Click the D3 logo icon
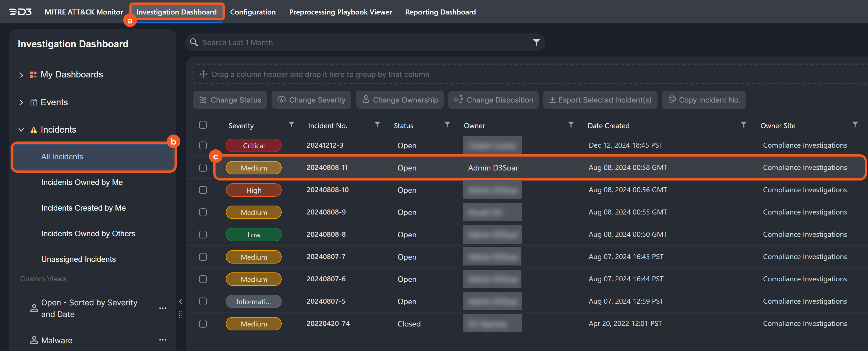 20,12
